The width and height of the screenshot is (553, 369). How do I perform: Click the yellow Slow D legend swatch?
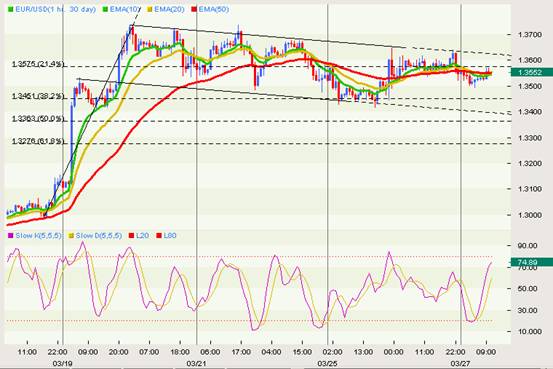point(72,235)
